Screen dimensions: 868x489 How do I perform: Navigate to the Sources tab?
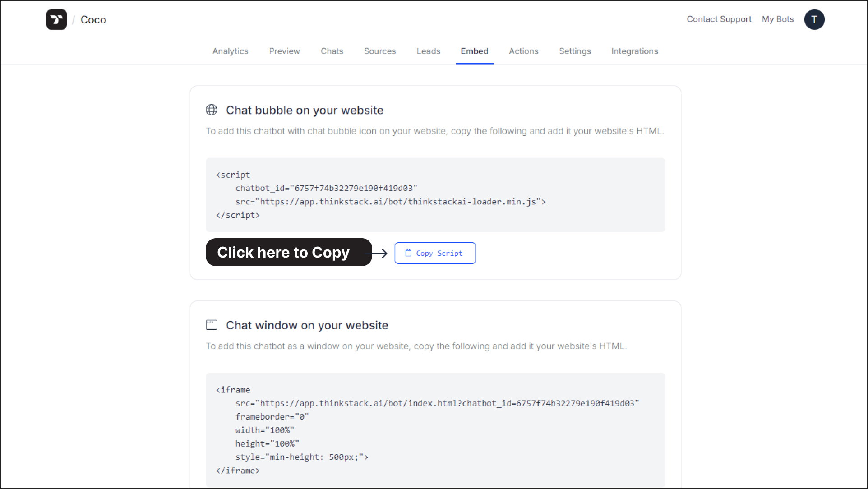(x=380, y=51)
